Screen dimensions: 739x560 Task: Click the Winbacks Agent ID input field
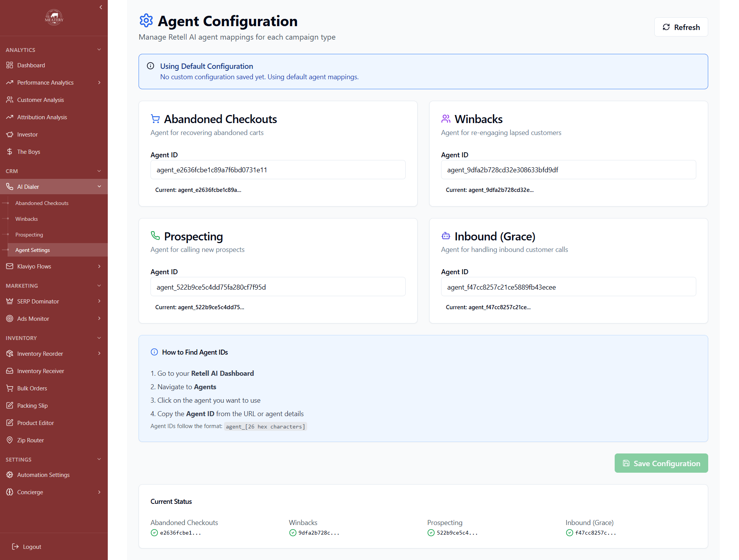tap(568, 170)
